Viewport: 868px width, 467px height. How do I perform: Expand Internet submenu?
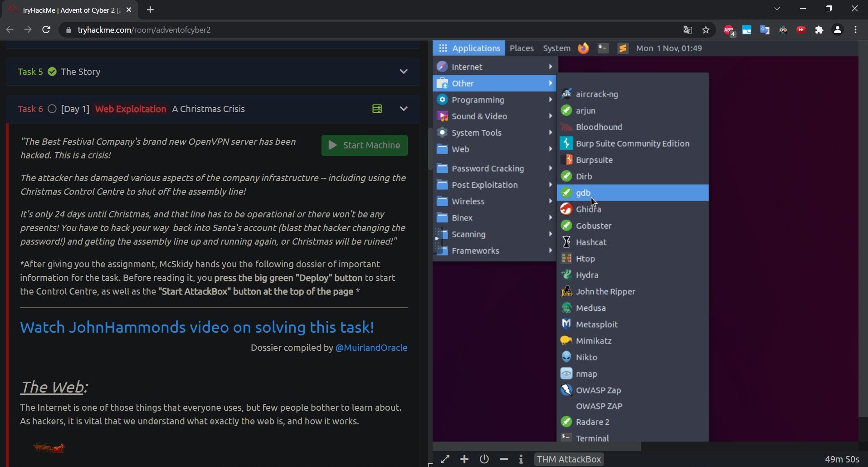coord(495,67)
